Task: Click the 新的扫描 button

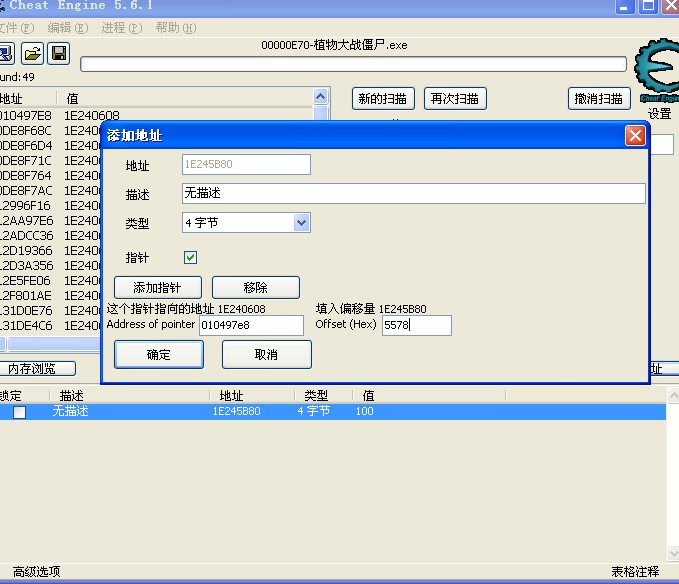Action: 383,99
